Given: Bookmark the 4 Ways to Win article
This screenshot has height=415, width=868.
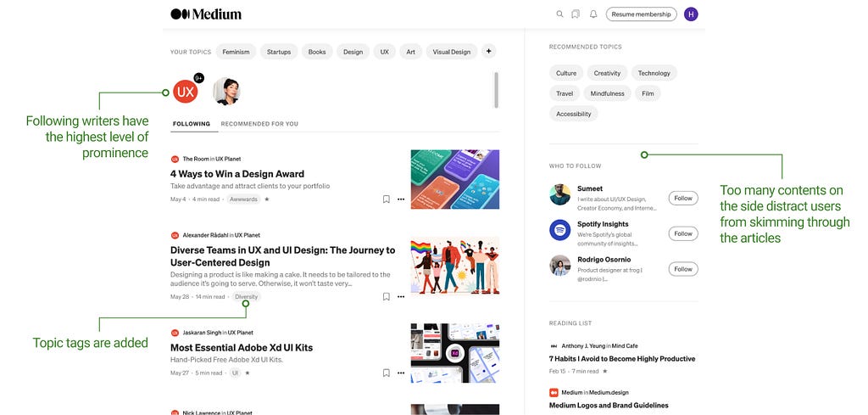Looking at the screenshot, I should coord(387,199).
